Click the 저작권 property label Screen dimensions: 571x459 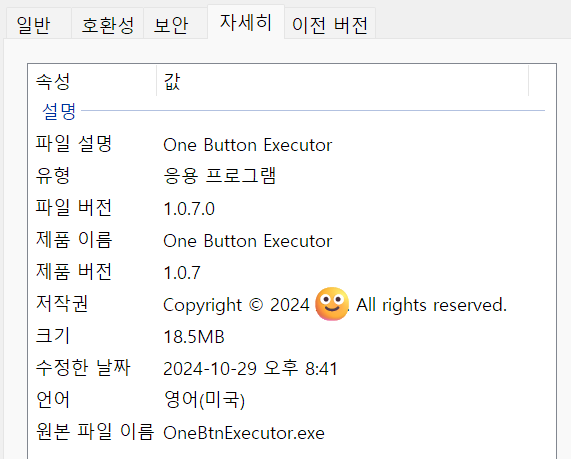(62, 304)
